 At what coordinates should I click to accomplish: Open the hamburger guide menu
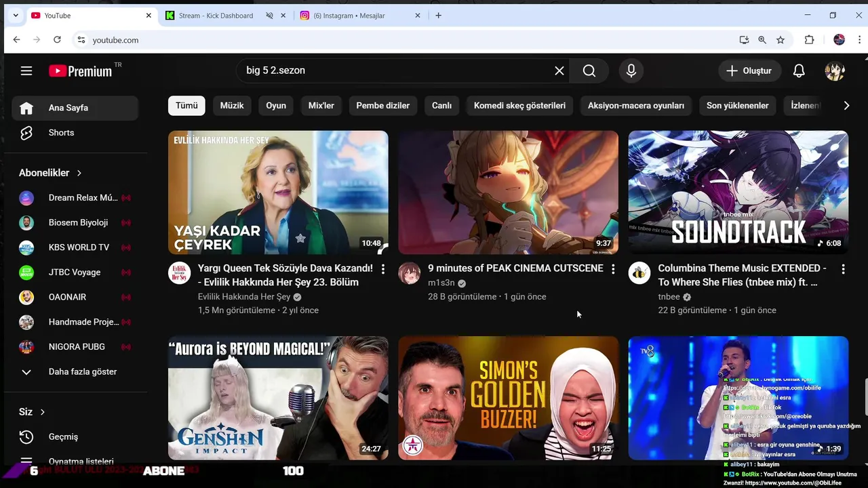pyautogui.click(x=26, y=70)
